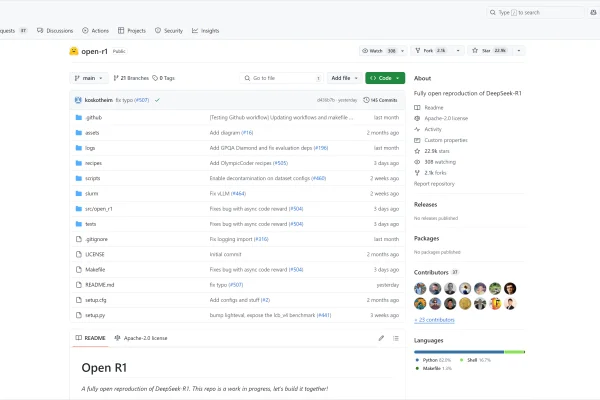Click the .gitignore file icon
This screenshot has height=400, width=600.
pos(79,239)
